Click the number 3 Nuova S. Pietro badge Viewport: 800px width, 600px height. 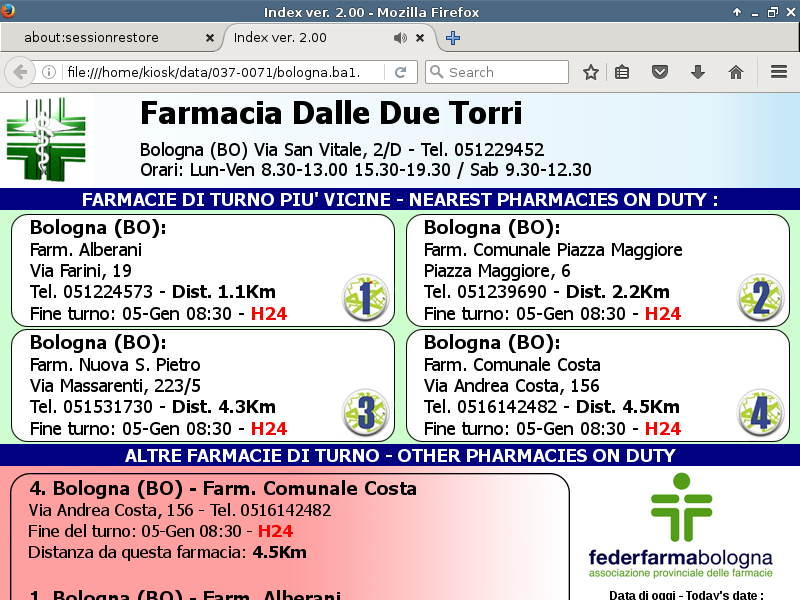coord(365,413)
